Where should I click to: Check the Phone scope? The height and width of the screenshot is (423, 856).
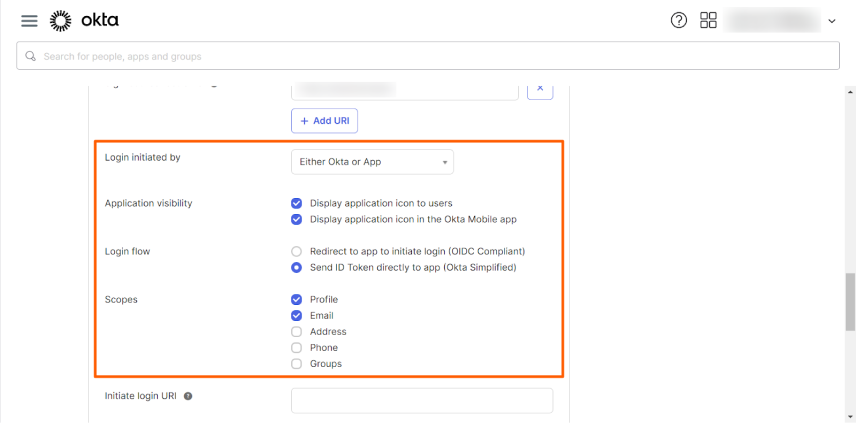click(296, 348)
